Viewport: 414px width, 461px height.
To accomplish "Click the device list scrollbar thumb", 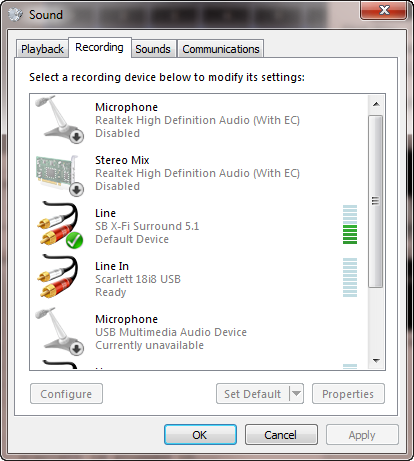I will click(x=375, y=201).
